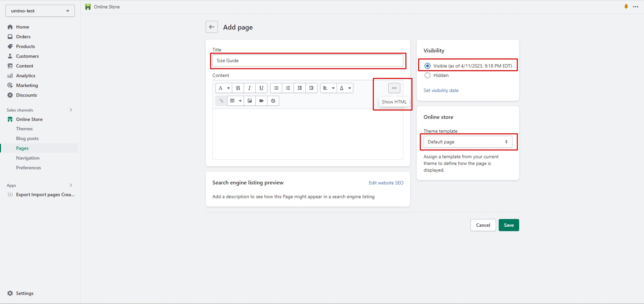The height and width of the screenshot is (304, 644).
Task: Insert a bulleted list
Action: point(276,88)
